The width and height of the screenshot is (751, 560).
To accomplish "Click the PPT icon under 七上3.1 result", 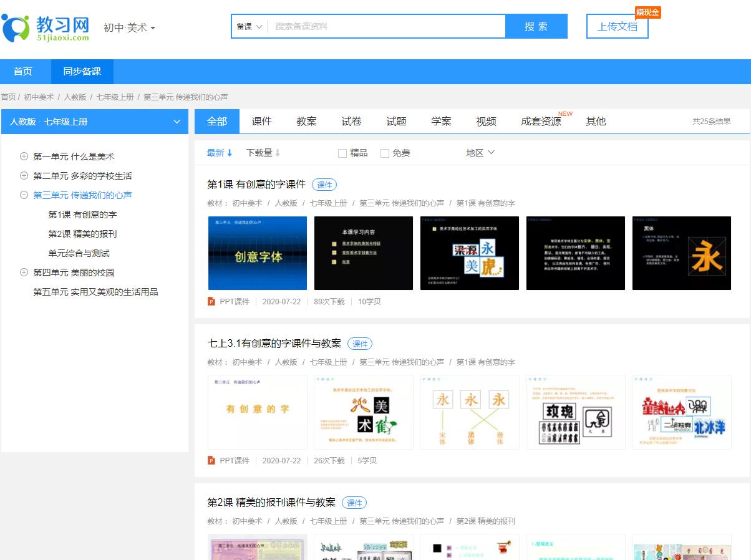I will pyautogui.click(x=210, y=460).
